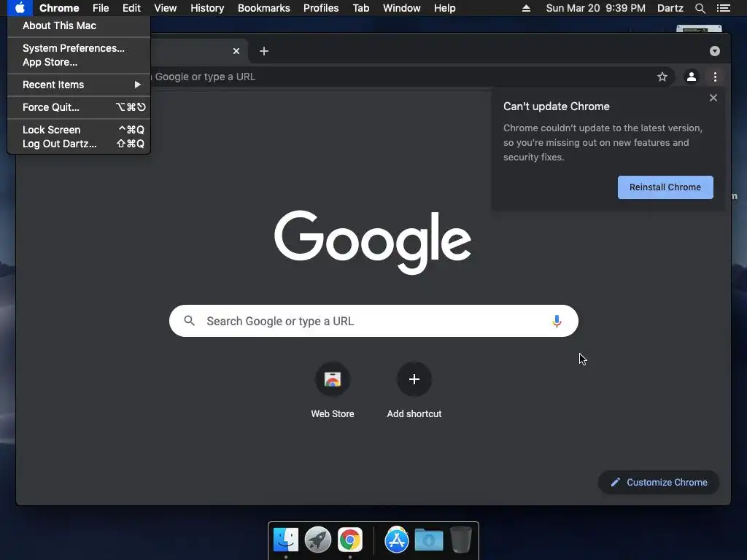
Task: Open the Tab menu
Action: [360, 8]
